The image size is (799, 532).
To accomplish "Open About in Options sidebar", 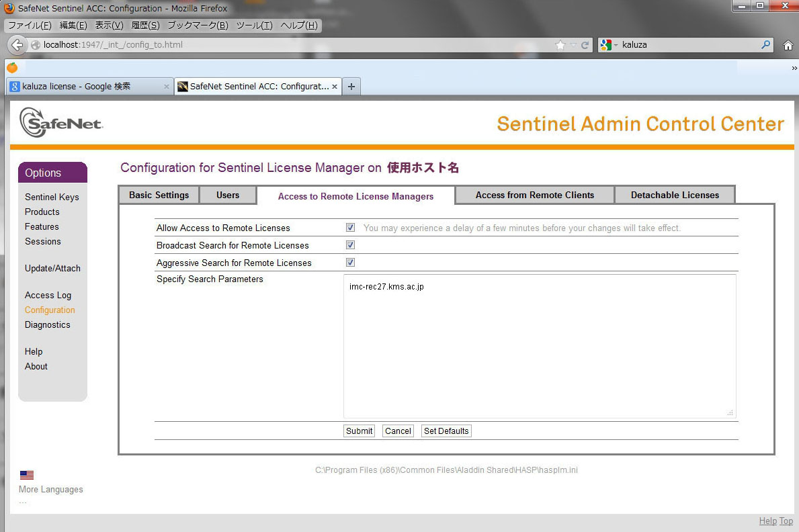I will point(36,367).
